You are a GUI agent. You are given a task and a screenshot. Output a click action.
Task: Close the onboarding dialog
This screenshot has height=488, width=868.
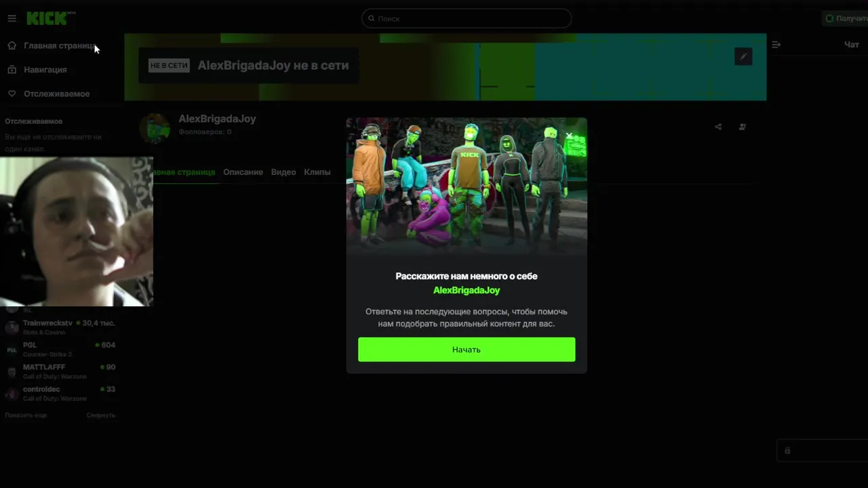[x=570, y=136]
